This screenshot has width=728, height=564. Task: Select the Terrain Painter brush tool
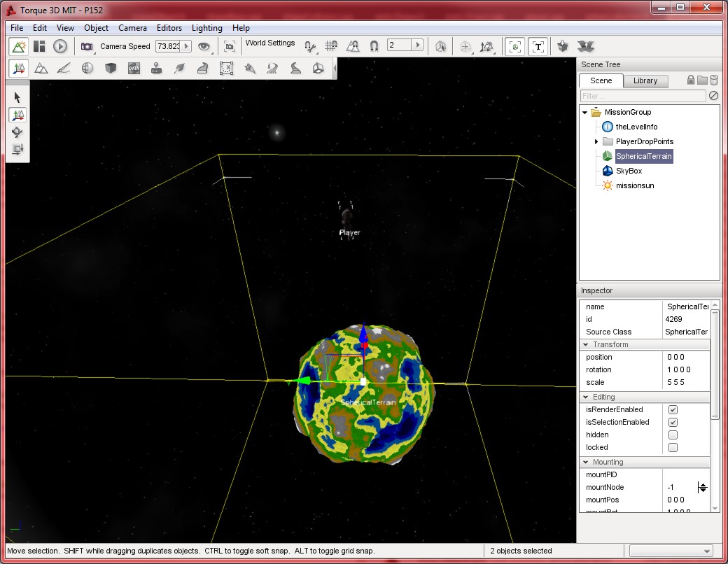64,69
